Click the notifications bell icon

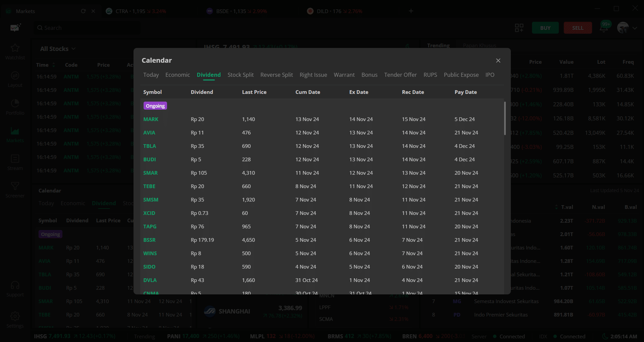[x=604, y=28]
